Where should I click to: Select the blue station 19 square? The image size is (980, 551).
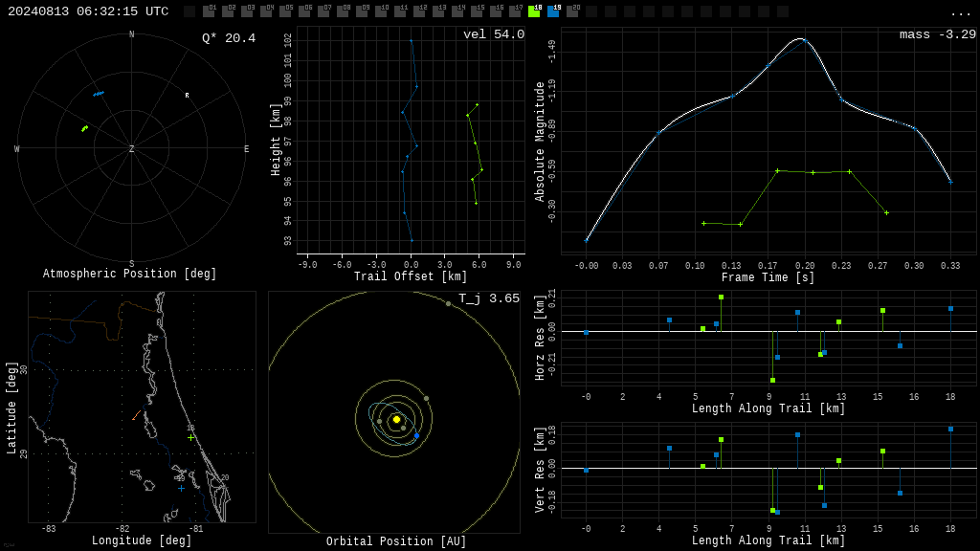tap(553, 11)
